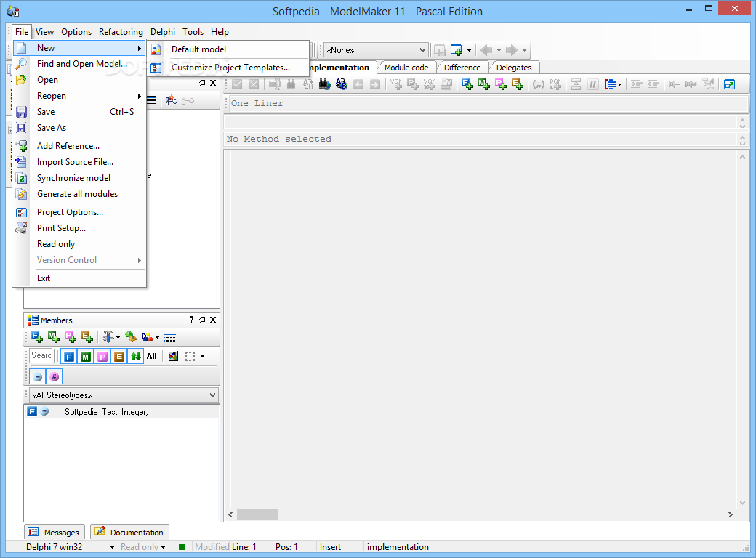Viewport: 756px width, 558px height.
Task: Close the upper left panel
Action: pos(213,83)
